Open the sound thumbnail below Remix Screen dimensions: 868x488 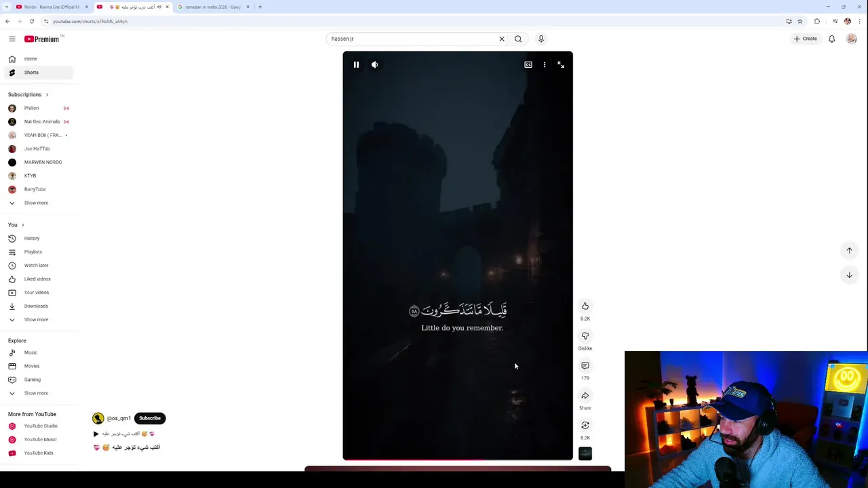tap(585, 454)
